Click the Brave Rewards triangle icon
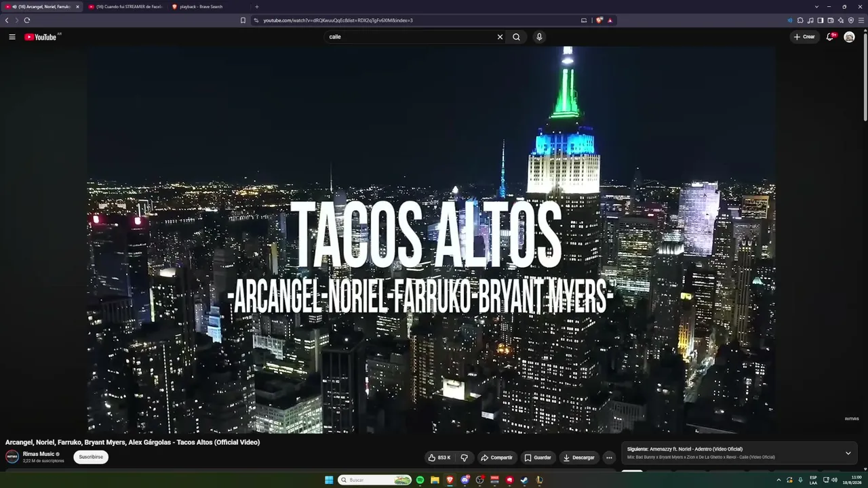The height and width of the screenshot is (488, 868). pyautogui.click(x=610, y=20)
